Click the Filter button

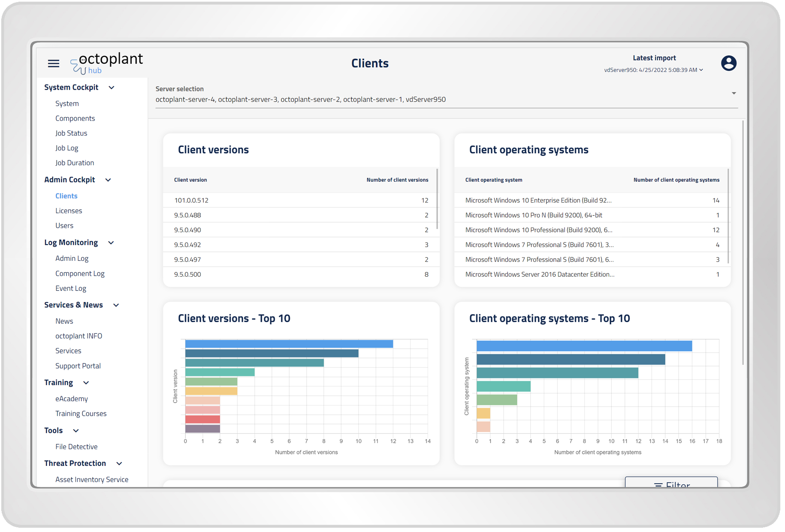coord(671,484)
